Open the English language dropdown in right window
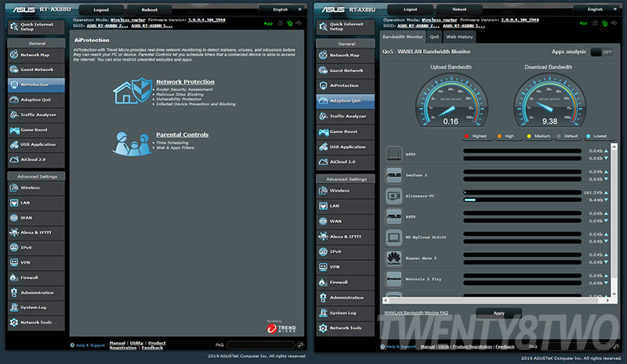 click(x=596, y=9)
